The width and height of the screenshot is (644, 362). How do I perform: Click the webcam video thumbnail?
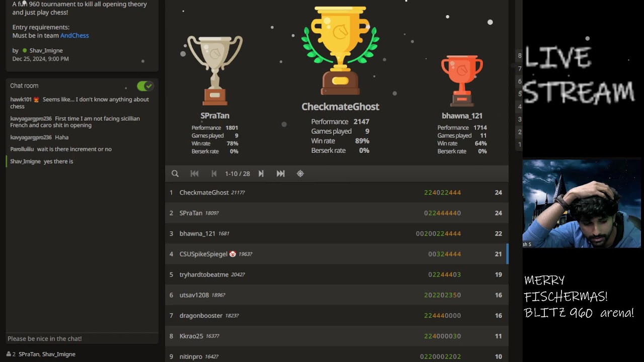point(582,204)
